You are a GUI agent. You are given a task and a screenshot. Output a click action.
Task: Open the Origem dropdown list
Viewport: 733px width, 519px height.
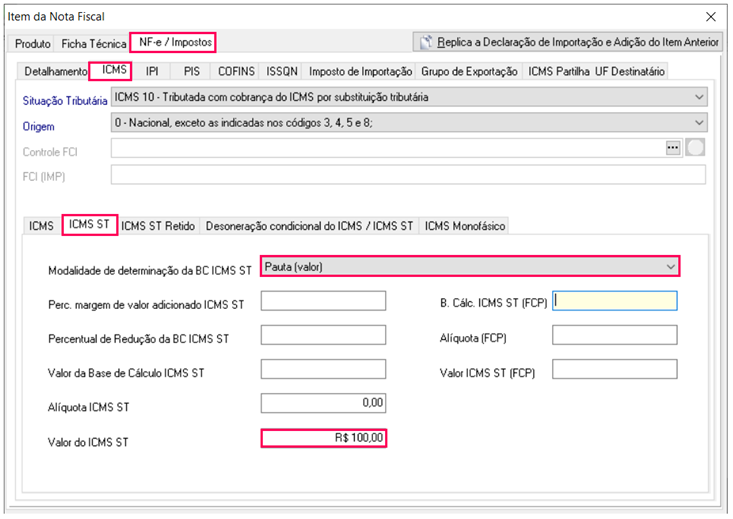coord(698,123)
